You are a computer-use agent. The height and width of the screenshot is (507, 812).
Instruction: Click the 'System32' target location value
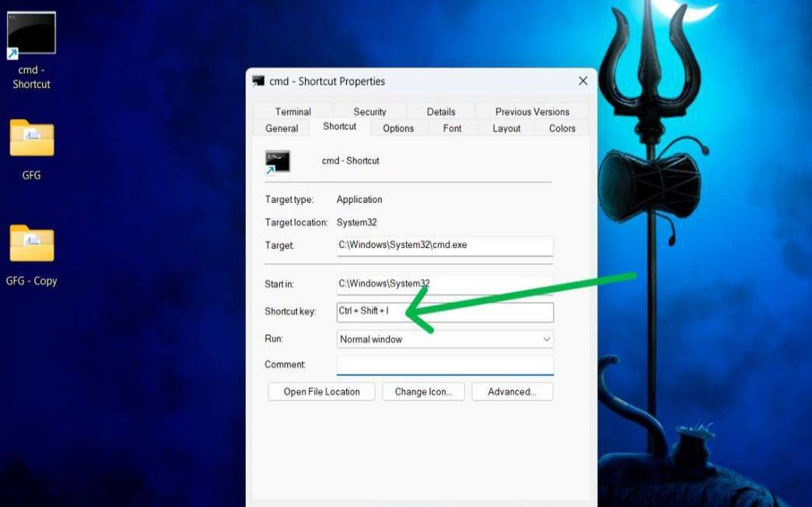pyautogui.click(x=357, y=222)
